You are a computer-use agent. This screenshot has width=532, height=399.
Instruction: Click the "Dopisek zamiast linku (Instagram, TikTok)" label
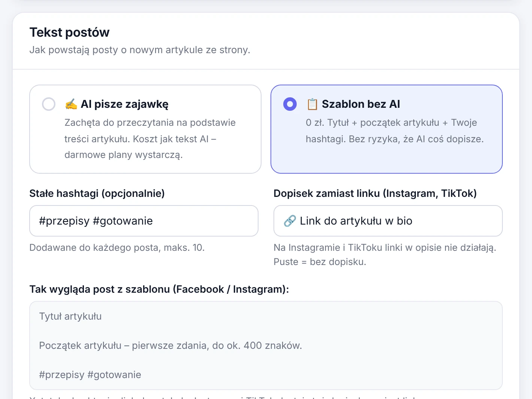[x=375, y=194]
